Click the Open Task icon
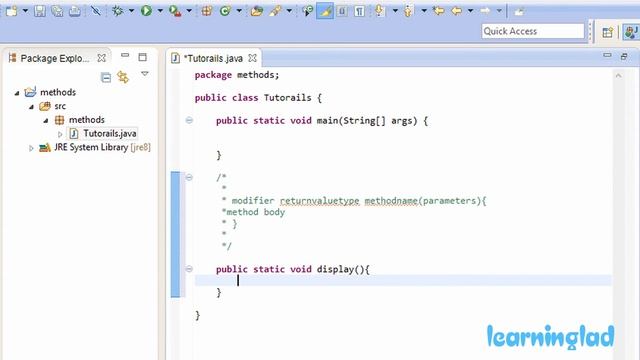 (307, 11)
